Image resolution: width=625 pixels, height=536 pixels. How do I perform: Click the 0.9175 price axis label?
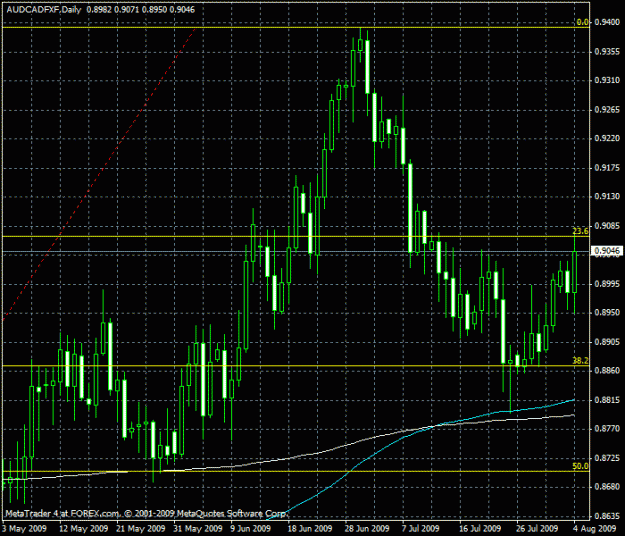point(607,168)
